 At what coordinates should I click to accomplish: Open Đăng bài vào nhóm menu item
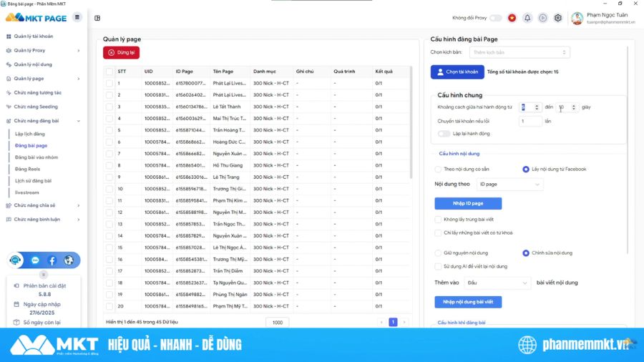pos(36,157)
